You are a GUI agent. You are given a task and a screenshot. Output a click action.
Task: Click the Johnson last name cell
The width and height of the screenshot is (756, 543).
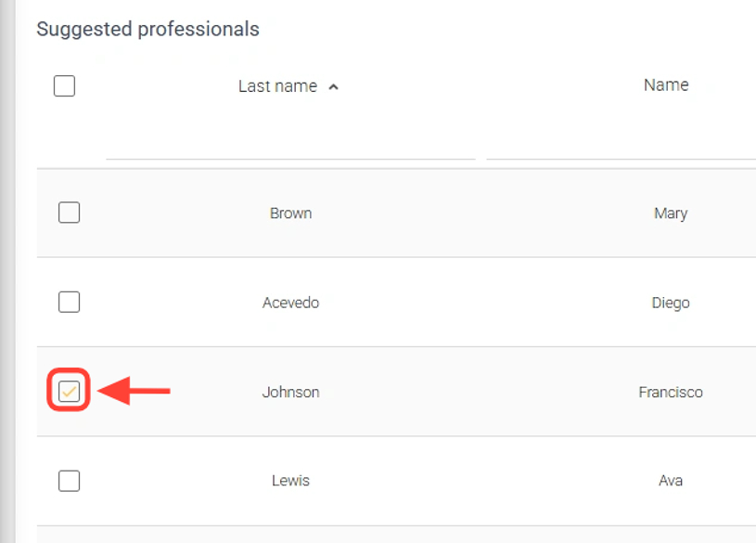pyautogui.click(x=290, y=392)
